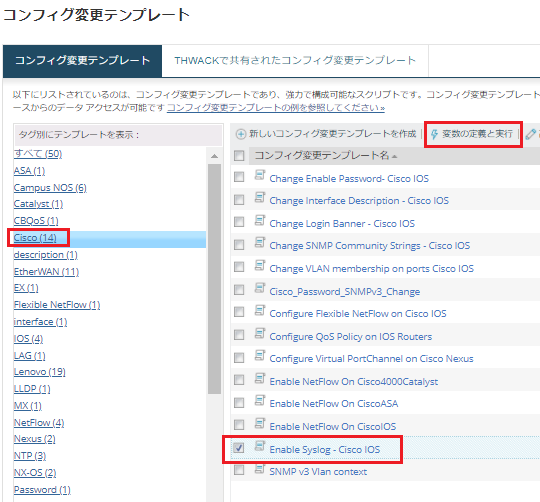Check the Change Login Banner checkbox
The image size is (540, 502).
point(239,222)
